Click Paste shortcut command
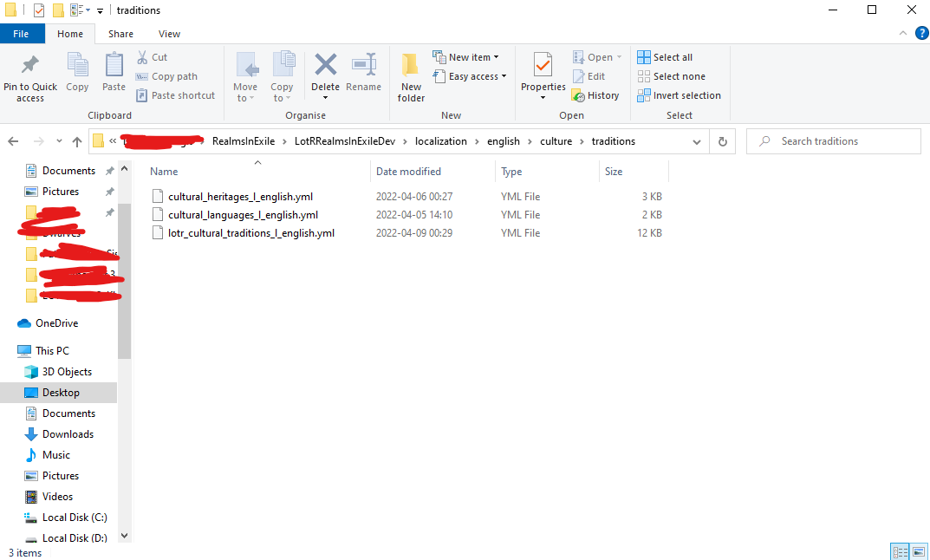This screenshot has width=930, height=560. 176,95
